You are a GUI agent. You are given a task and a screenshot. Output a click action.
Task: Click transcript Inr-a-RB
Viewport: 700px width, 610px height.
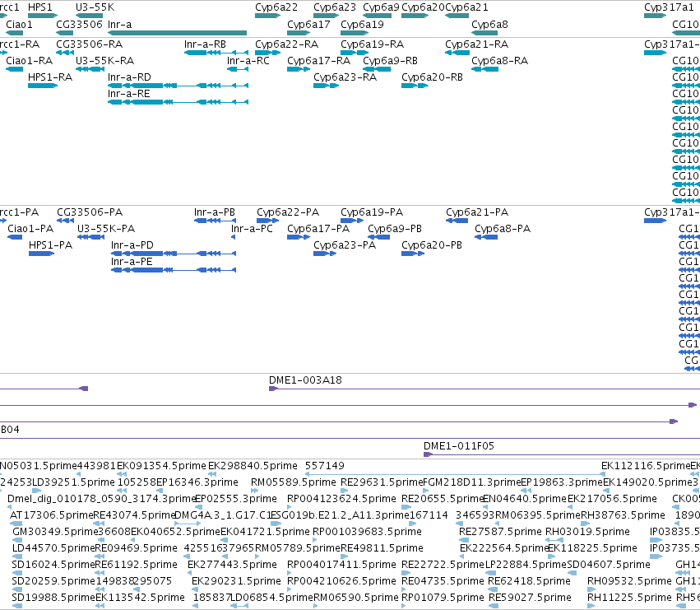tap(216, 53)
